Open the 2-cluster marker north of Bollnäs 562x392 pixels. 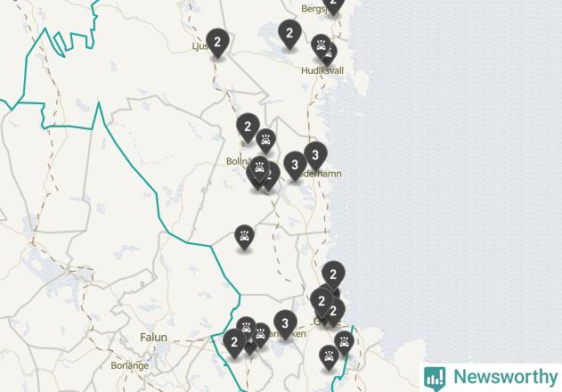click(248, 127)
